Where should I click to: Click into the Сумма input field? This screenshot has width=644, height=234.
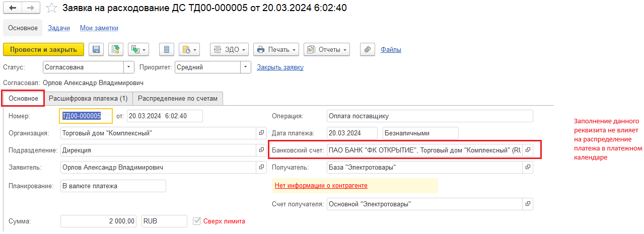(x=99, y=221)
